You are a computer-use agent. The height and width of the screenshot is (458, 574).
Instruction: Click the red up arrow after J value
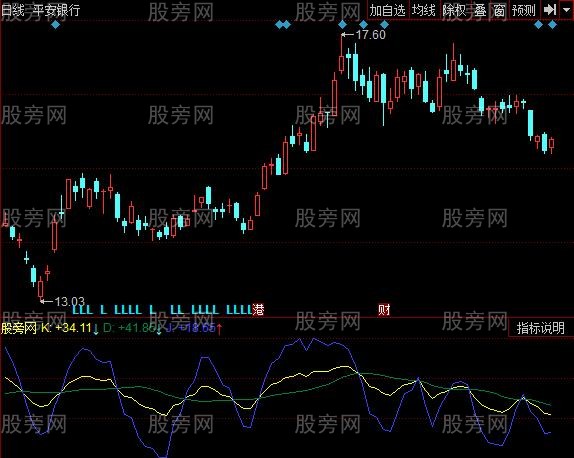(219, 328)
